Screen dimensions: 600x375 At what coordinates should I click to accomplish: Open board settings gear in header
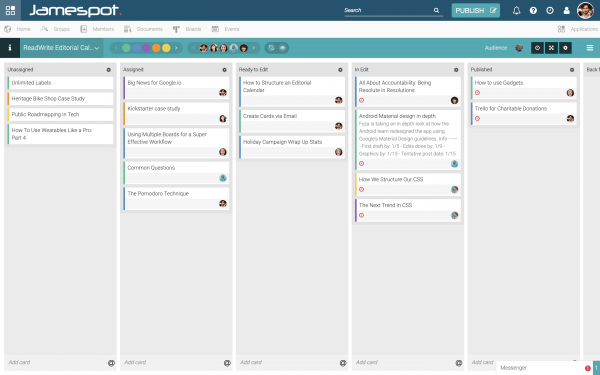[x=565, y=48]
